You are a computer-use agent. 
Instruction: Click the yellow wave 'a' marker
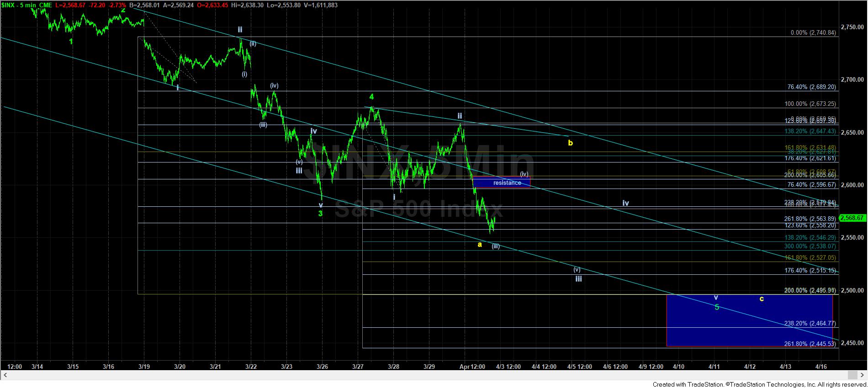480,244
